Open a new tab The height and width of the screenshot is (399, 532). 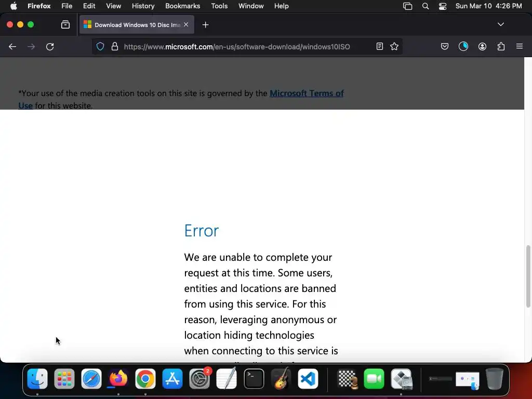[205, 25]
